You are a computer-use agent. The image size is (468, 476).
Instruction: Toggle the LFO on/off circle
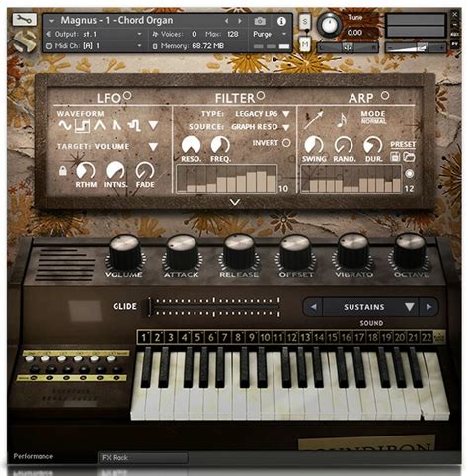[127, 96]
